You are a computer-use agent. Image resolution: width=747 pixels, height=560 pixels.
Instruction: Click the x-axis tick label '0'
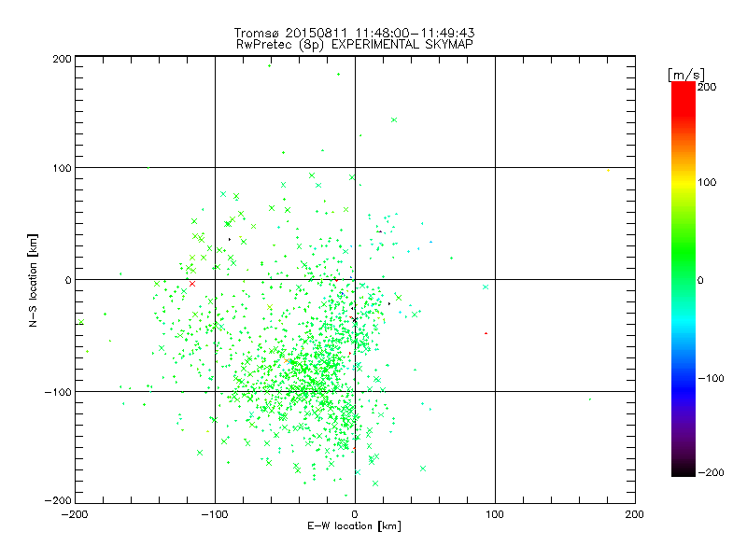coord(355,514)
